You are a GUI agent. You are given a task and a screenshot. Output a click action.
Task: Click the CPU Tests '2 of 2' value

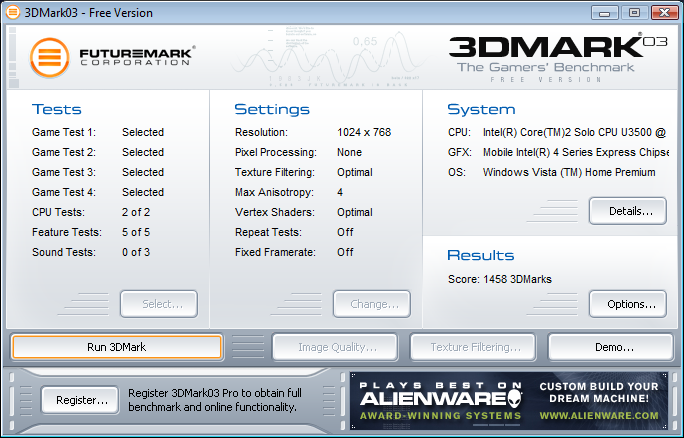click(x=136, y=212)
